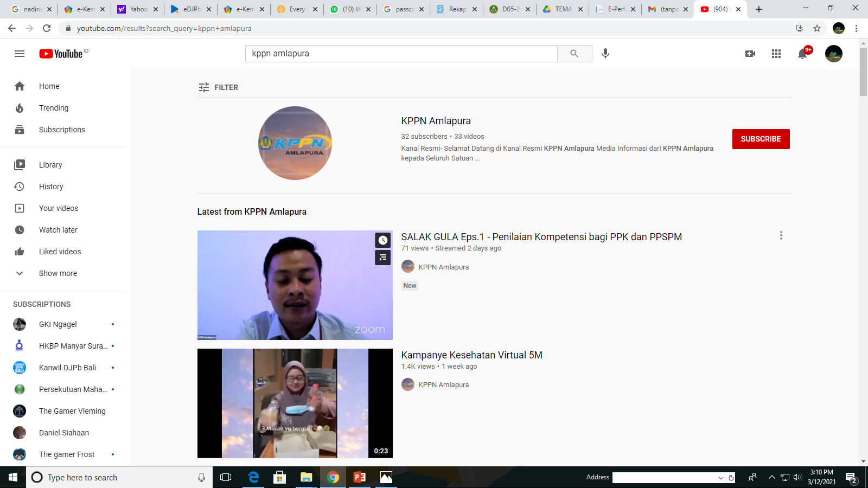Open SALAK GULA Eps.1 video title
The width and height of the screenshot is (868, 488).
pyautogui.click(x=541, y=237)
